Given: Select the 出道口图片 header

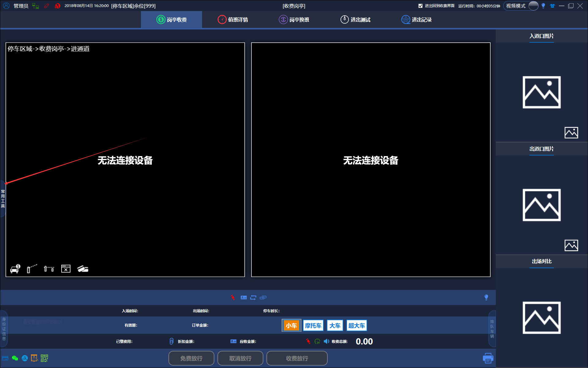Looking at the screenshot, I should click(542, 149).
